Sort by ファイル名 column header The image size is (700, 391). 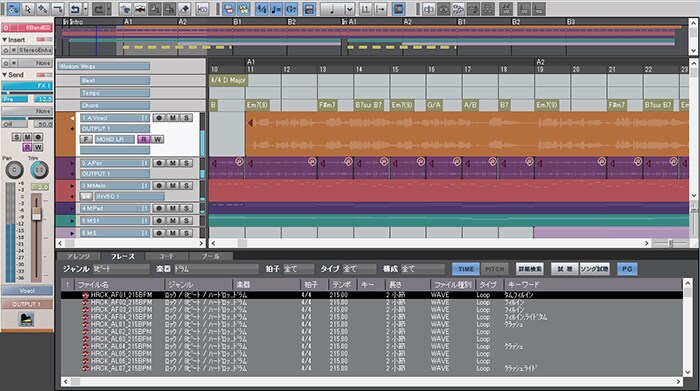point(119,284)
